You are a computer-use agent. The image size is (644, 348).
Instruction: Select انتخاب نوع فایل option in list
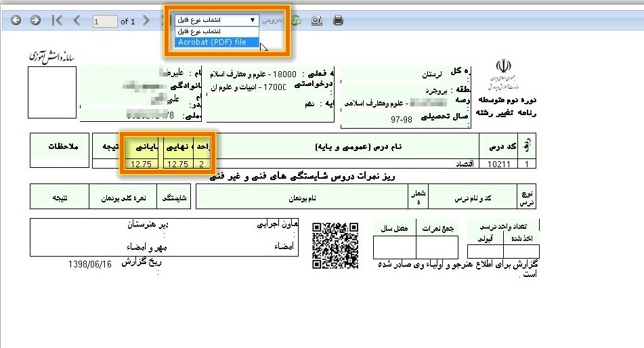[x=216, y=31]
